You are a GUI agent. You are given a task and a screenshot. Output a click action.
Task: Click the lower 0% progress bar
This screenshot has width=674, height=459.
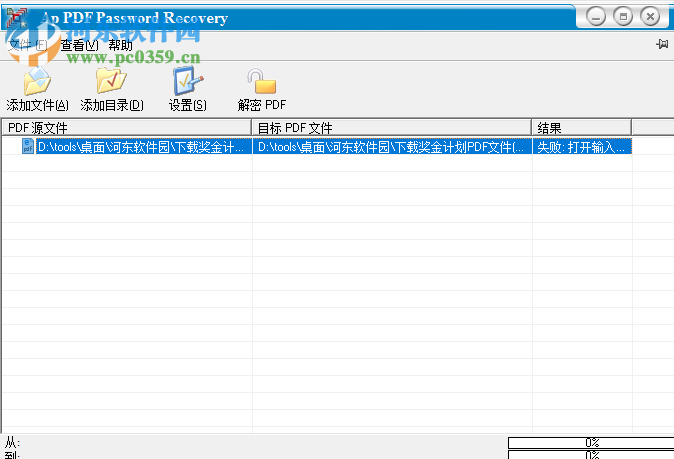coord(591,455)
